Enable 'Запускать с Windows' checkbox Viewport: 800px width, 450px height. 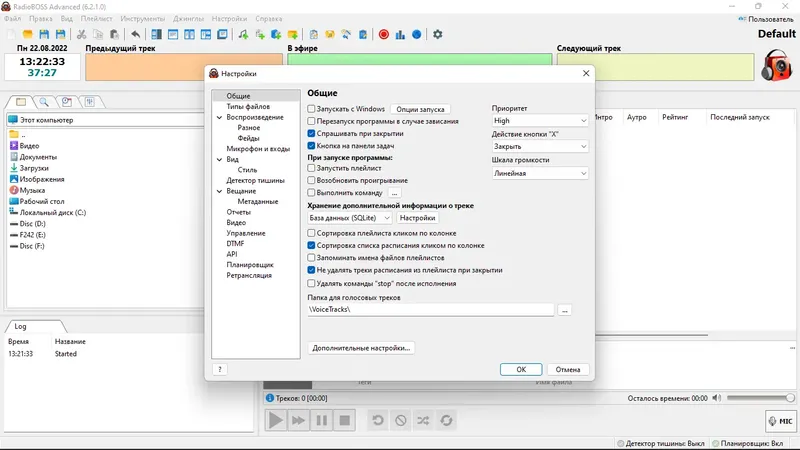[311, 109]
